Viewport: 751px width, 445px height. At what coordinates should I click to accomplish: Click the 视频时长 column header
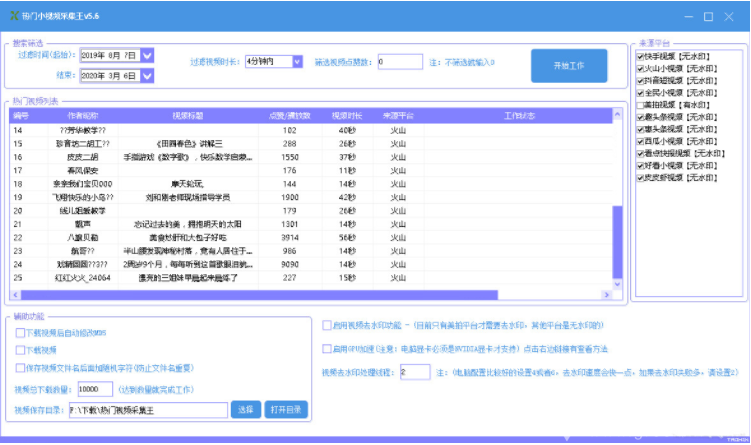[347, 115]
